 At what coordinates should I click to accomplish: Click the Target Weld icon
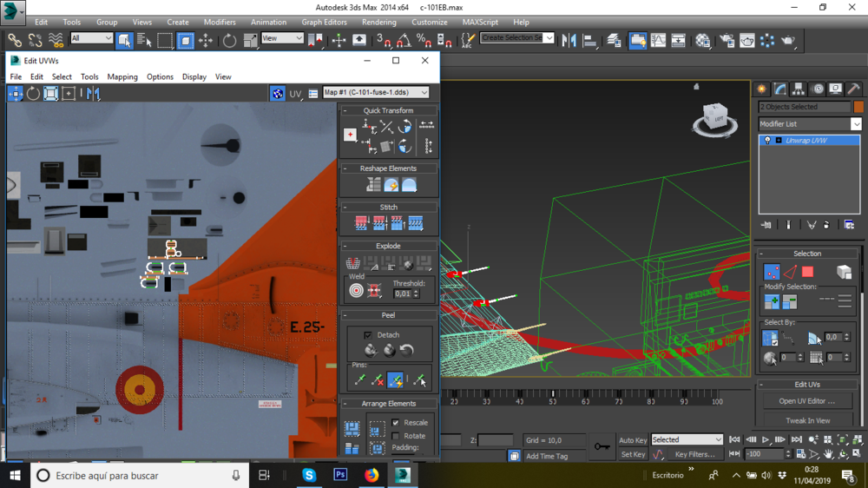coord(357,291)
